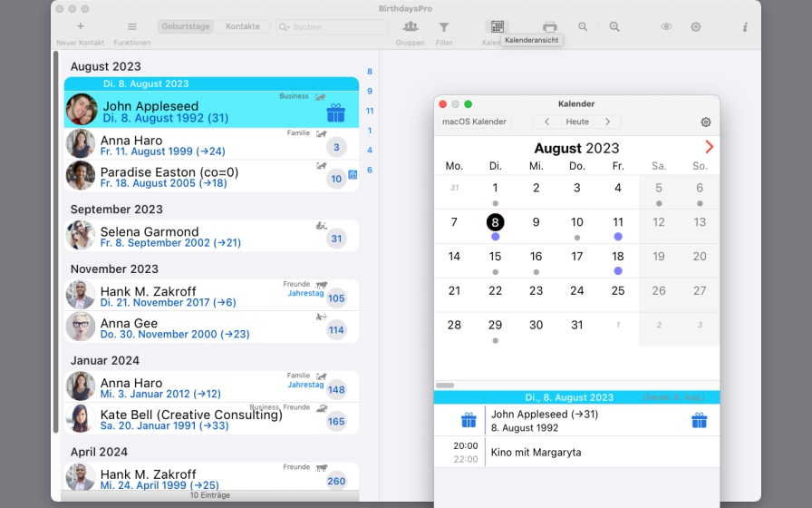Select Hank M. Zakroff 21. November entry

pos(211,296)
